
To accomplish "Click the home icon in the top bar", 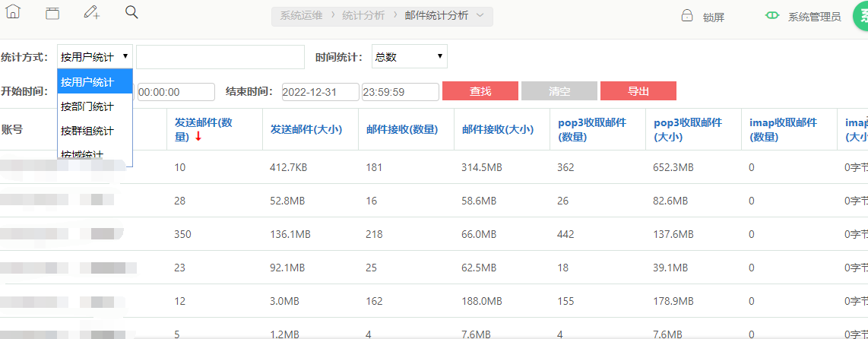I will pyautogui.click(x=13, y=13).
